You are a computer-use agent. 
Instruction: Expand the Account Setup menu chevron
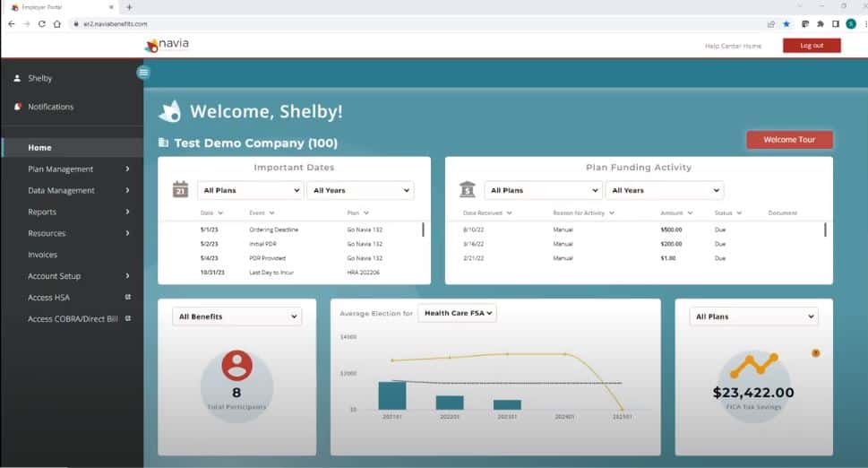(127, 276)
